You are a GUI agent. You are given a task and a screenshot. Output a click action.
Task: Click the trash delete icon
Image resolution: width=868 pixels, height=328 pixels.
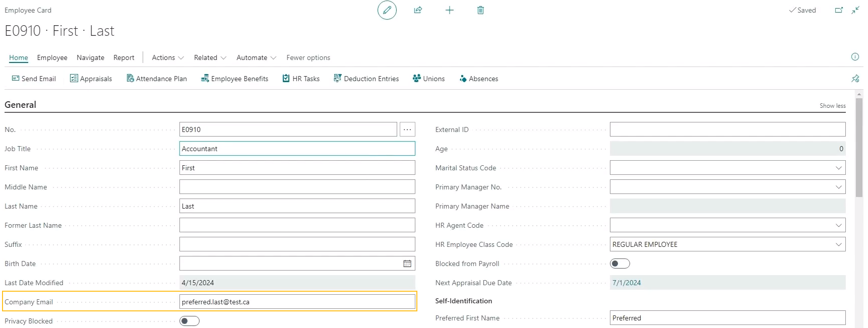480,10
